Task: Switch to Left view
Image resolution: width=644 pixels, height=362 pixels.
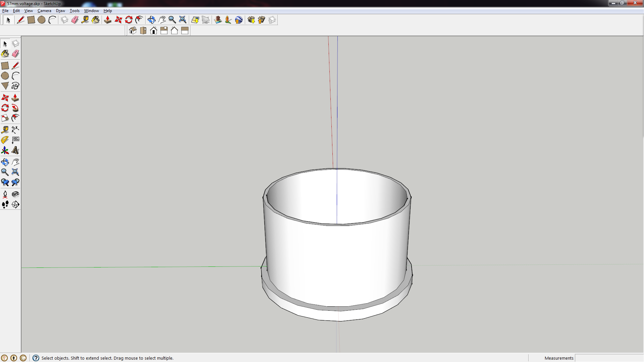Action: coord(185,31)
